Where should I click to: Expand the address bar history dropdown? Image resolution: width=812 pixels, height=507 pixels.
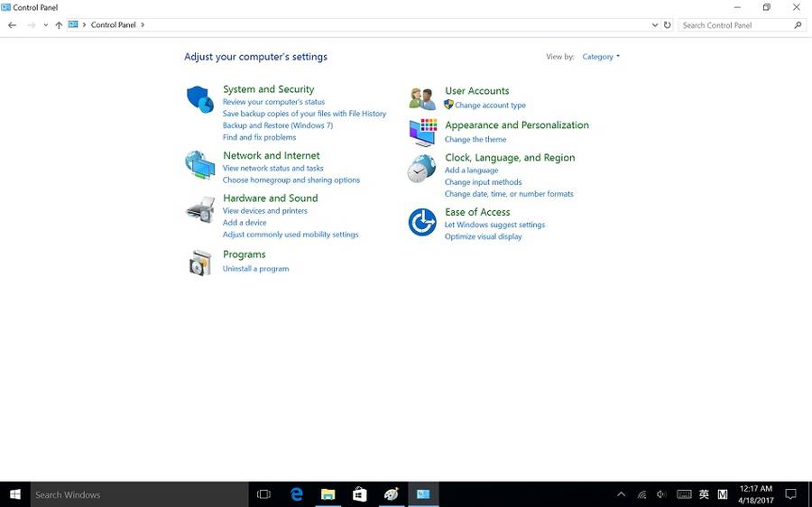pyautogui.click(x=655, y=25)
